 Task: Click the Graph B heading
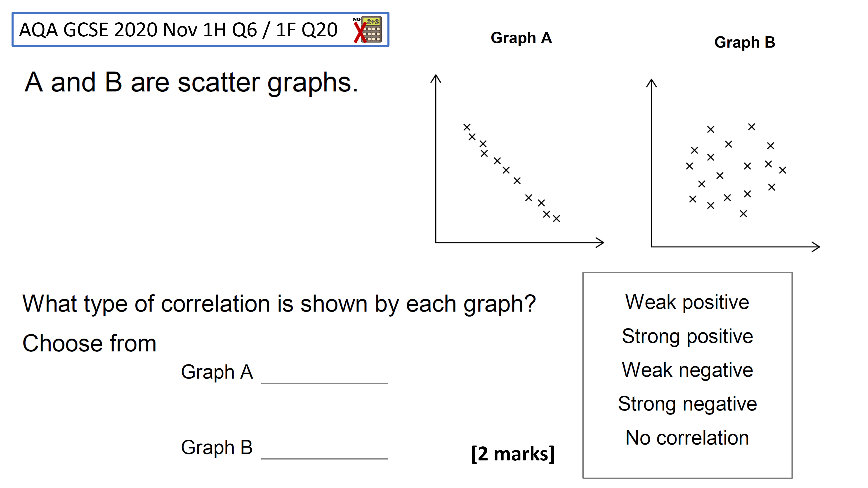tap(745, 43)
